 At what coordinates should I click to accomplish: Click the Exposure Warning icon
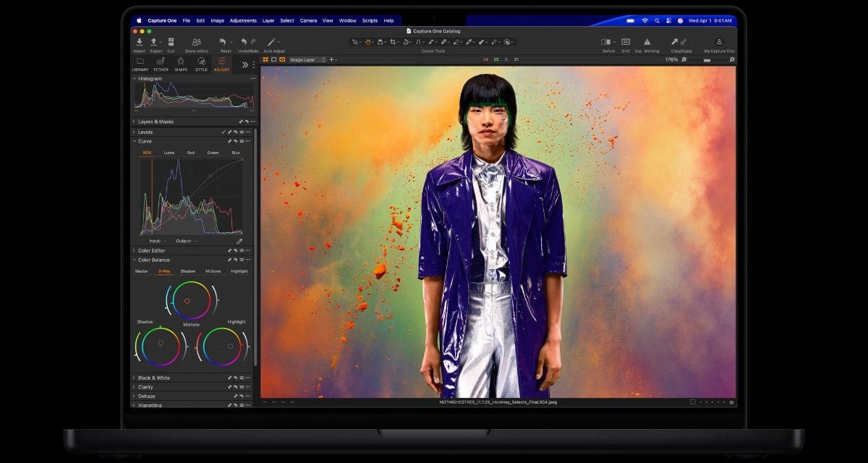click(647, 41)
